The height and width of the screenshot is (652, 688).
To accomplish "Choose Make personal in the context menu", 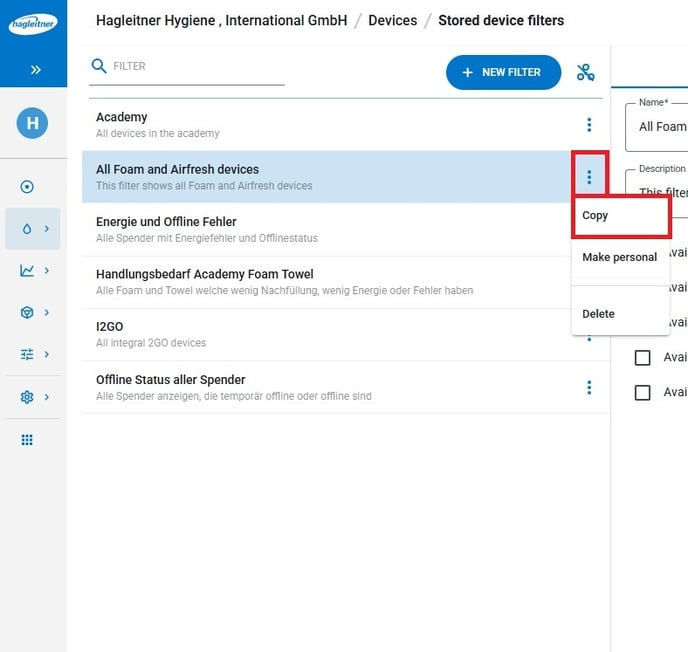I will click(x=619, y=257).
